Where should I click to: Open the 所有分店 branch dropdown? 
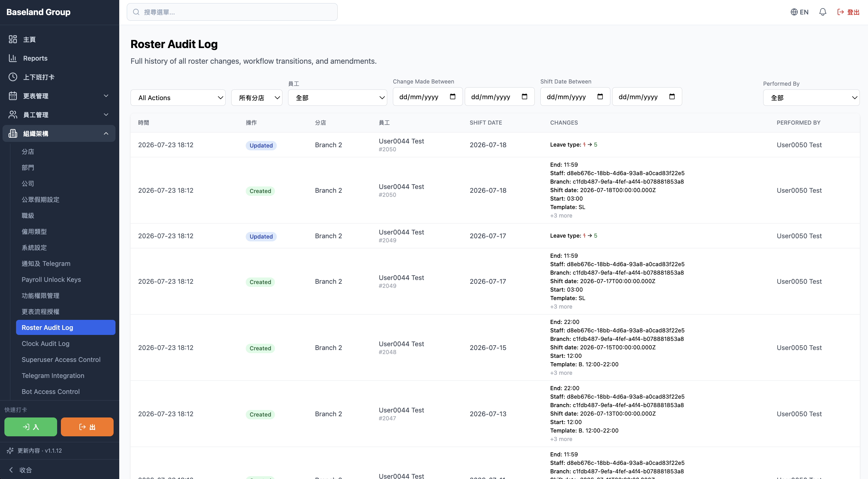click(x=257, y=98)
